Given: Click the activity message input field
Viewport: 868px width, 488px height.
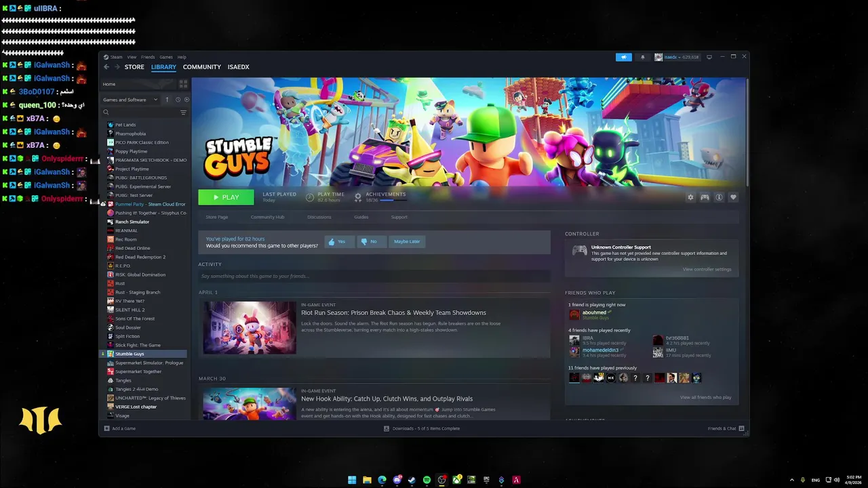Looking at the screenshot, I should pos(374,277).
